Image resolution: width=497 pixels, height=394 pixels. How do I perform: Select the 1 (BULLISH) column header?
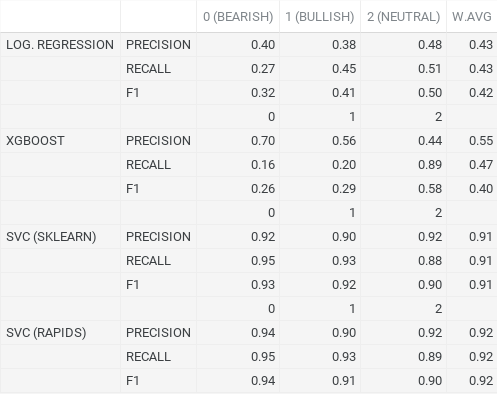pyautogui.click(x=320, y=16)
